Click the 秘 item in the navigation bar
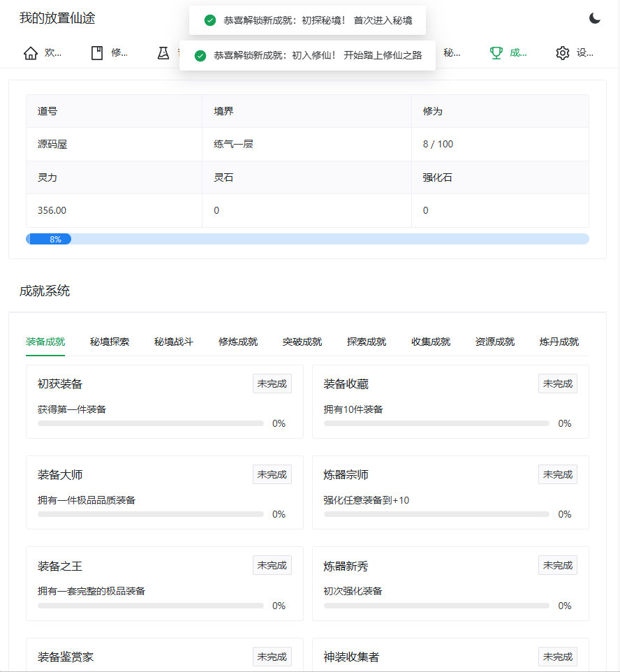This screenshot has width=620, height=672. [x=450, y=52]
